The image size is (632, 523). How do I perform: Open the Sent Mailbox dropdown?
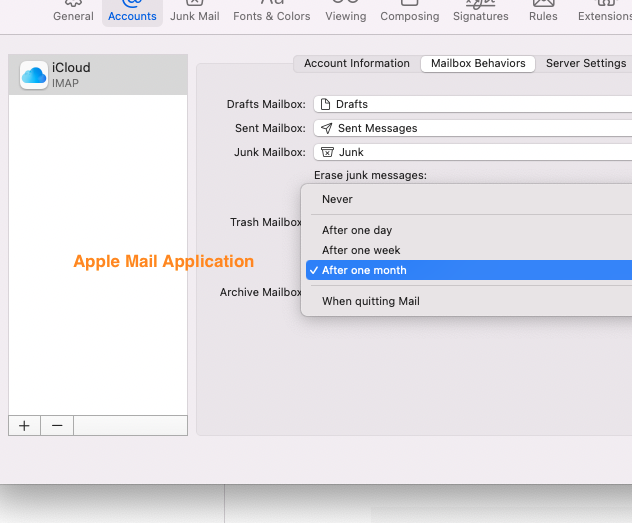coord(473,128)
